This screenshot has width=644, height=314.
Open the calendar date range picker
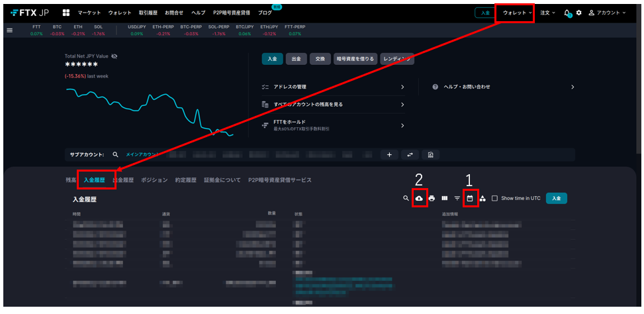470,198
